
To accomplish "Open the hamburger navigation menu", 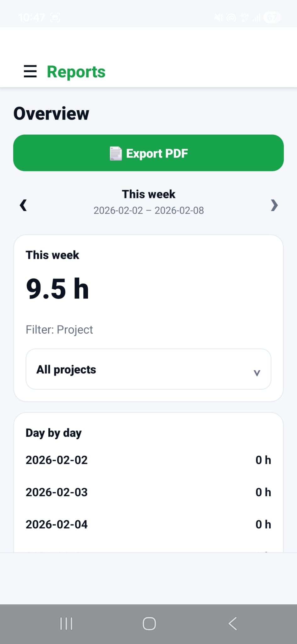I will click(x=30, y=72).
